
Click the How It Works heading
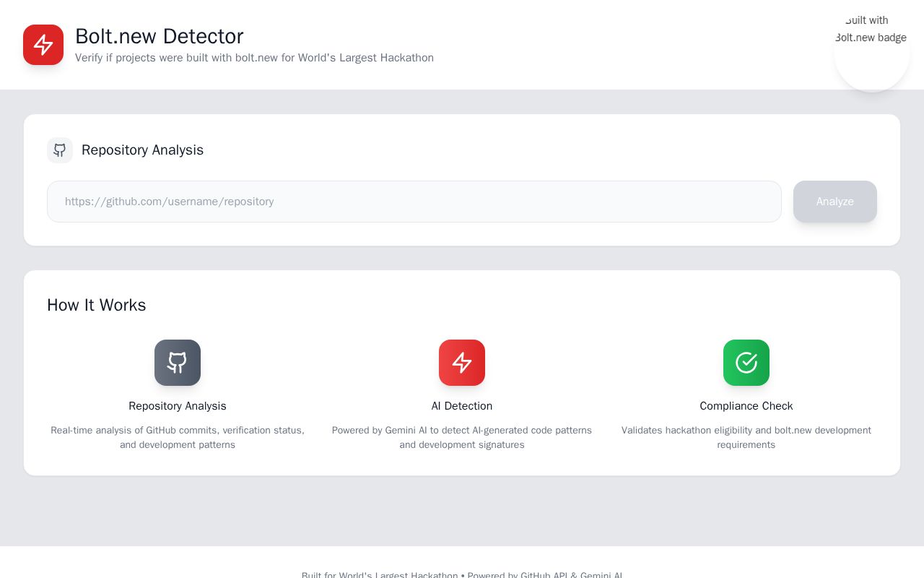pyautogui.click(x=97, y=305)
